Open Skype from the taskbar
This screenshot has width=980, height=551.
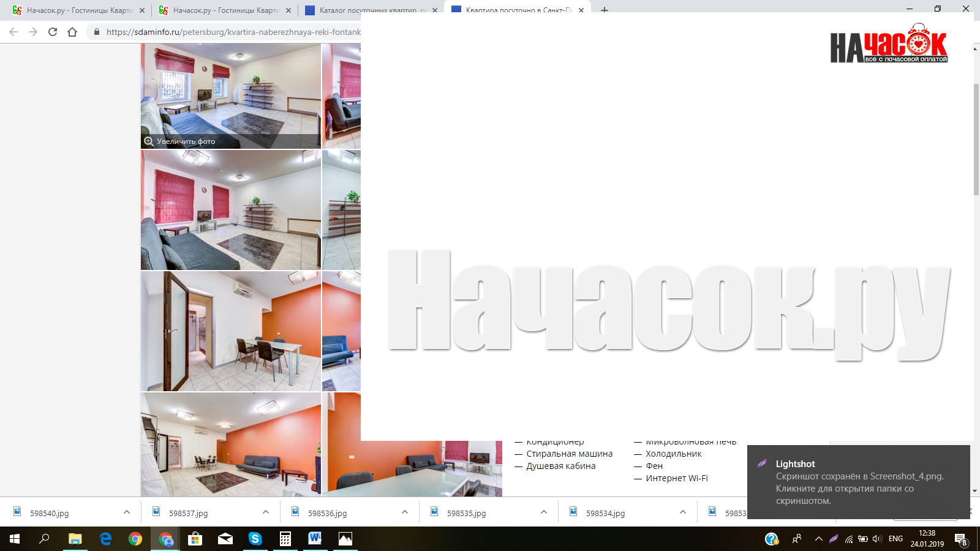(x=255, y=539)
